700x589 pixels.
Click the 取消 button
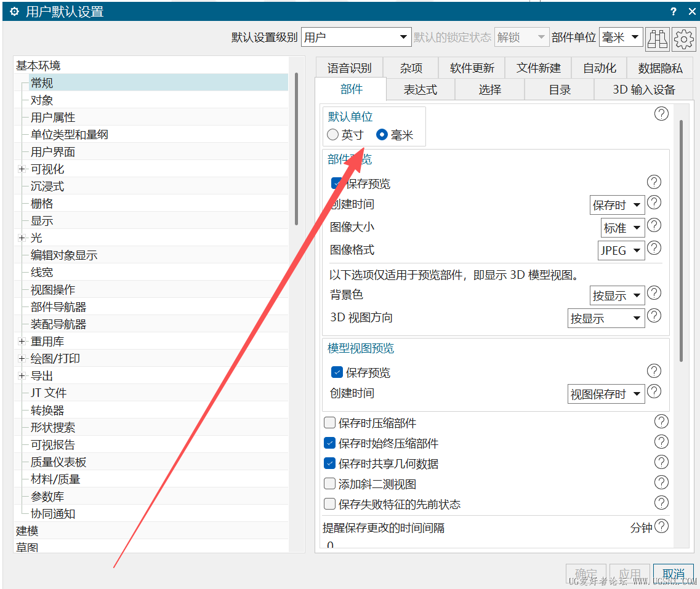click(674, 574)
